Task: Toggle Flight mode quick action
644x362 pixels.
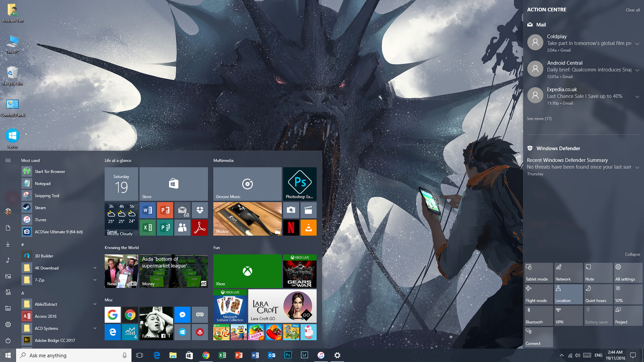Action: point(539,294)
